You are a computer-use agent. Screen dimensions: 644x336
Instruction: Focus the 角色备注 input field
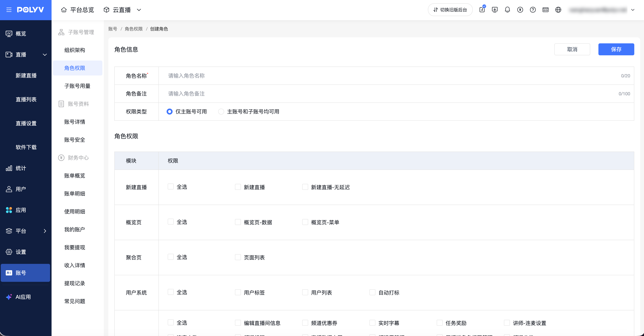(396, 94)
